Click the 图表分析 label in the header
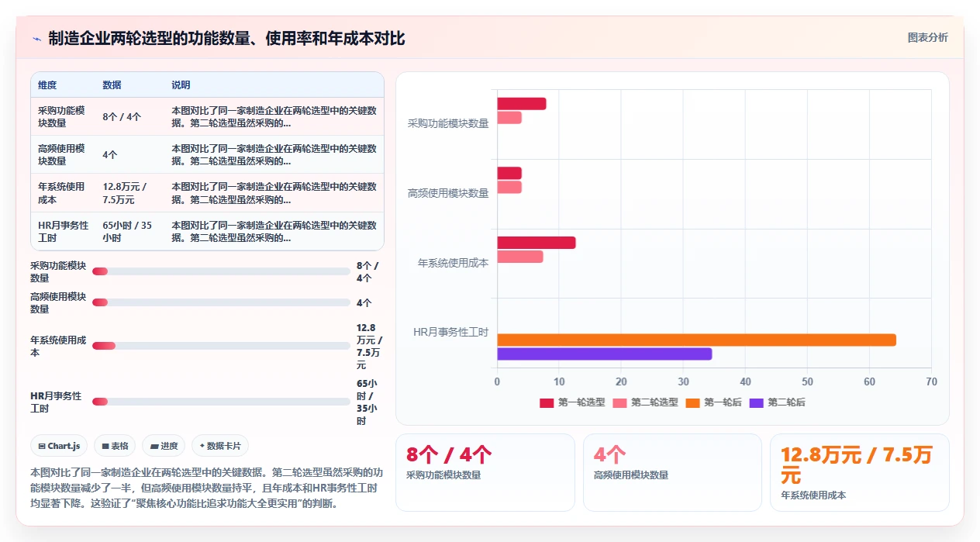980x542 pixels. click(x=927, y=37)
